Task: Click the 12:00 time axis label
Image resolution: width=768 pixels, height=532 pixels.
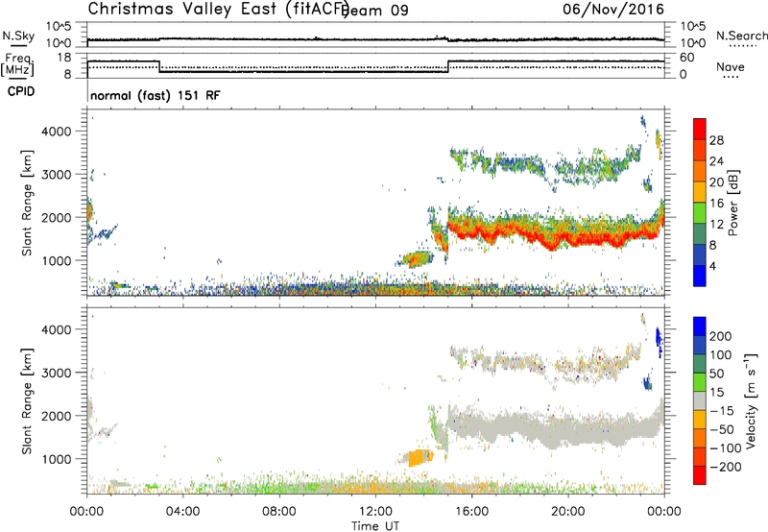Action: (375, 512)
